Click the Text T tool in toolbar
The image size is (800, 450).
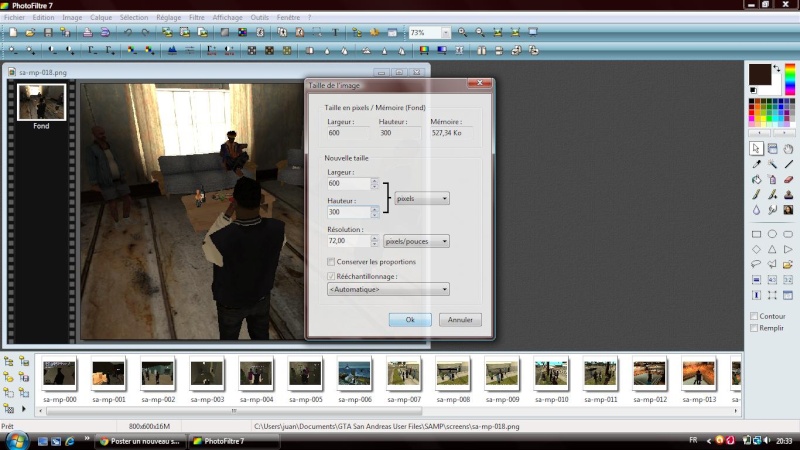pos(335,32)
